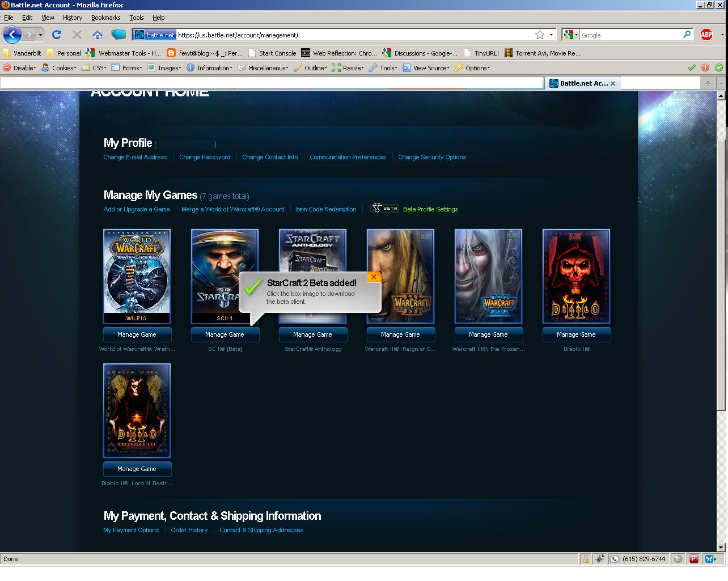Open the Start Console bookmark

click(272, 53)
